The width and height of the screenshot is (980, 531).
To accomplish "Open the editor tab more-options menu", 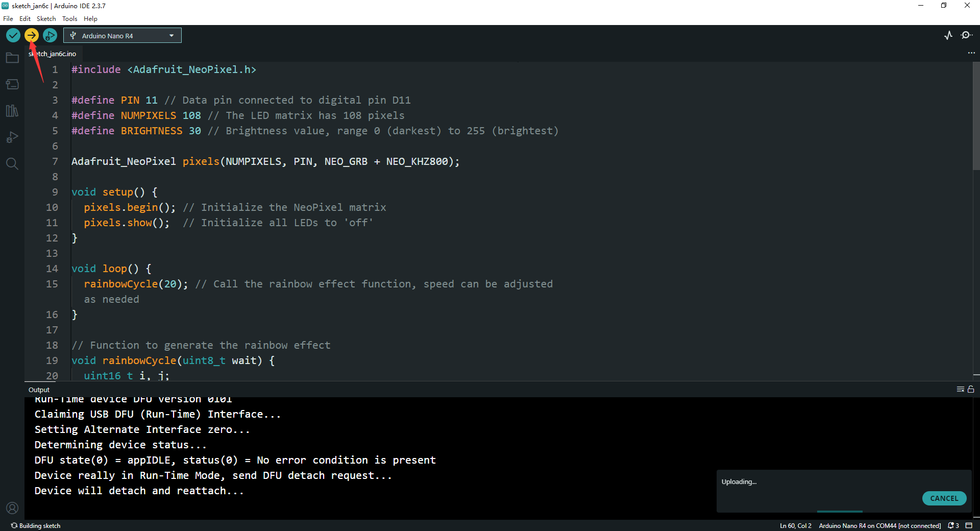I will click(971, 53).
